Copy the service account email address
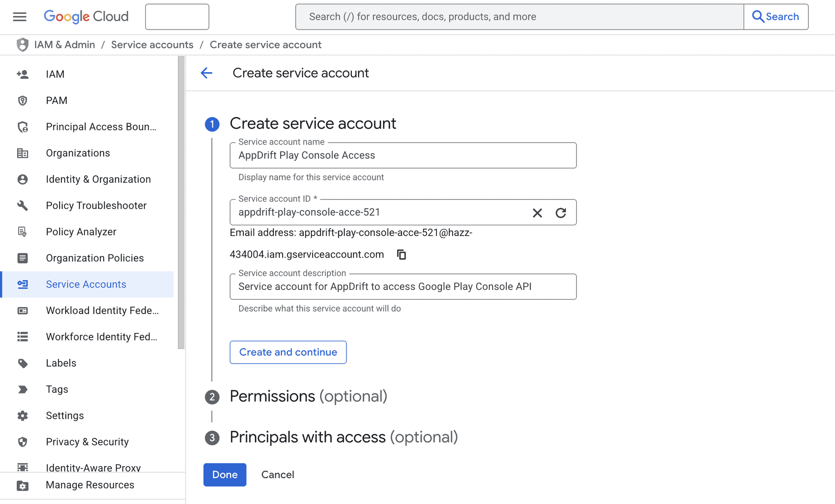 [402, 254]
